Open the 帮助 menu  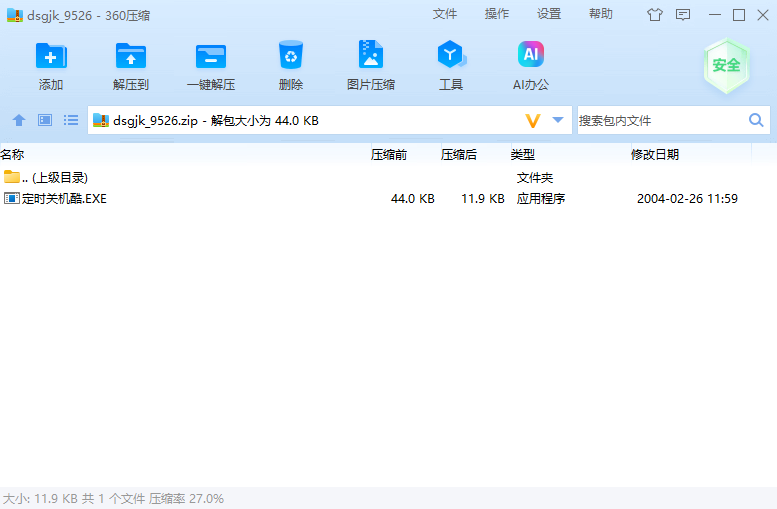[x=601, y=14]
